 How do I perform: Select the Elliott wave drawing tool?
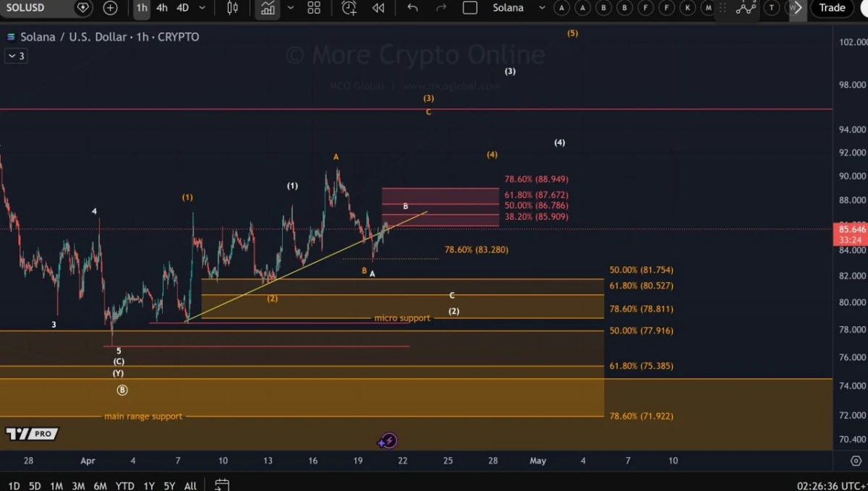click(x=746, y=8)
